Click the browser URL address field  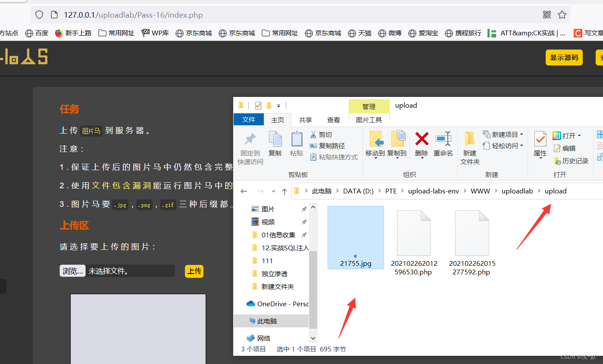(300, 15)
